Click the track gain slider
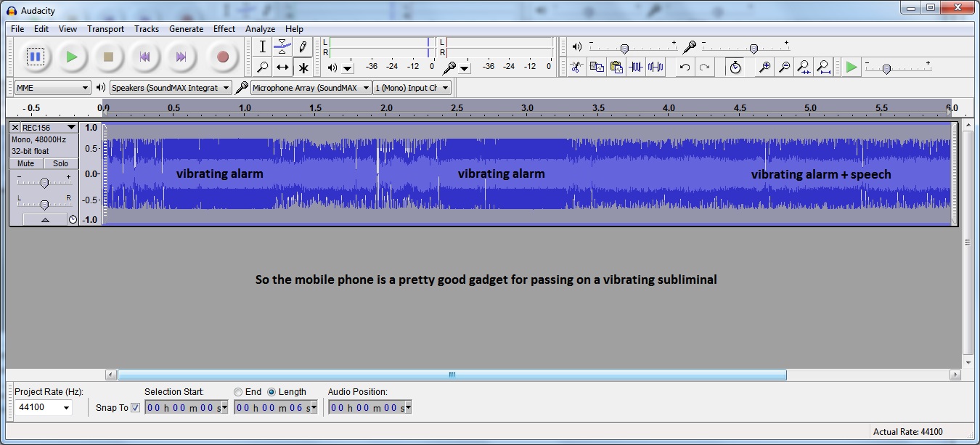This screenshot has height=445, width=980. pos(44,183)
